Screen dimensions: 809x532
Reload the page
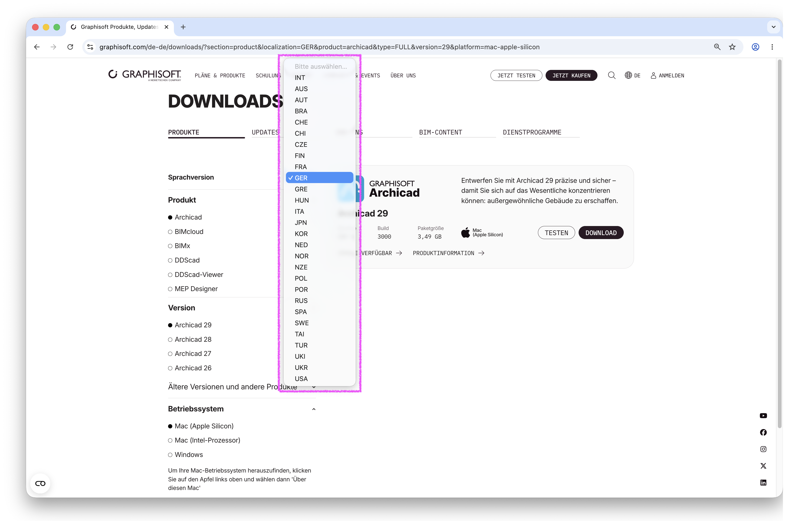[70, 47]
